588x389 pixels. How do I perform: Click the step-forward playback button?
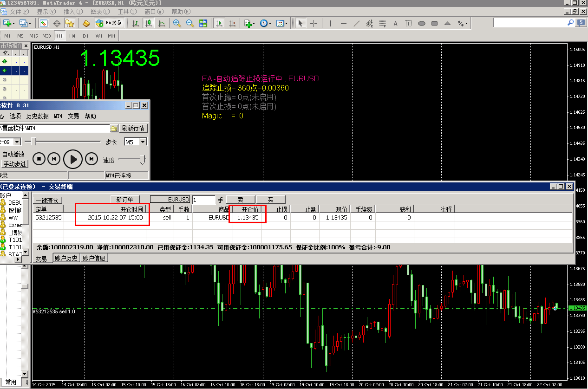pyautogui.click(x=91, y=159)
